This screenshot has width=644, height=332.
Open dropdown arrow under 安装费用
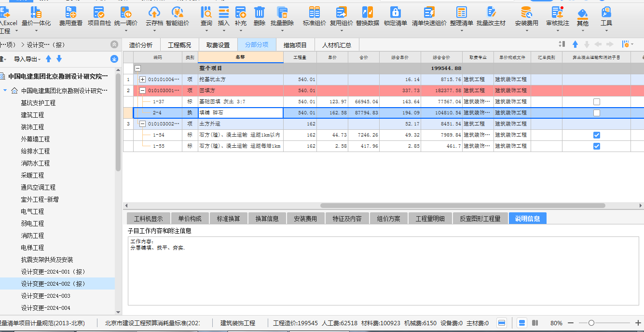click(526, 31)
